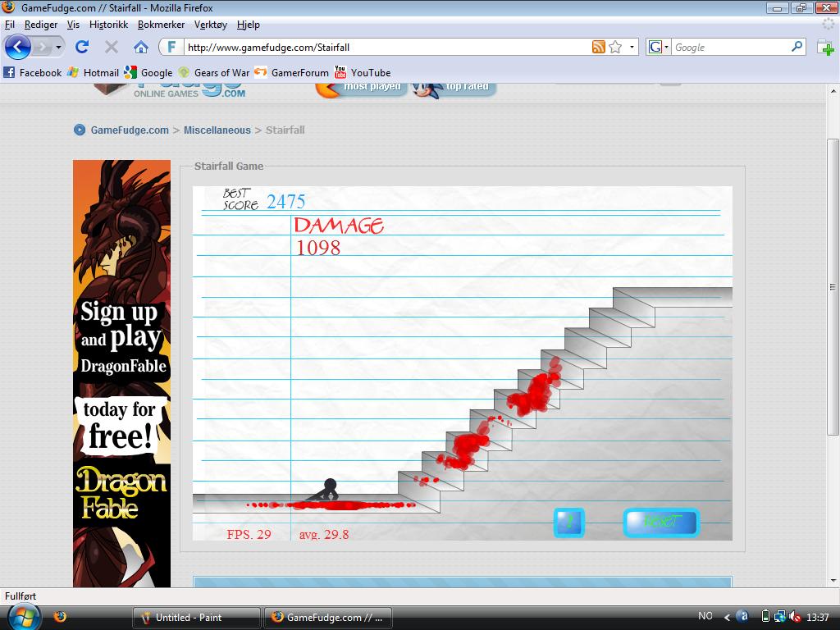Click the scrollbar down arrow

click(x=833, y=581)
